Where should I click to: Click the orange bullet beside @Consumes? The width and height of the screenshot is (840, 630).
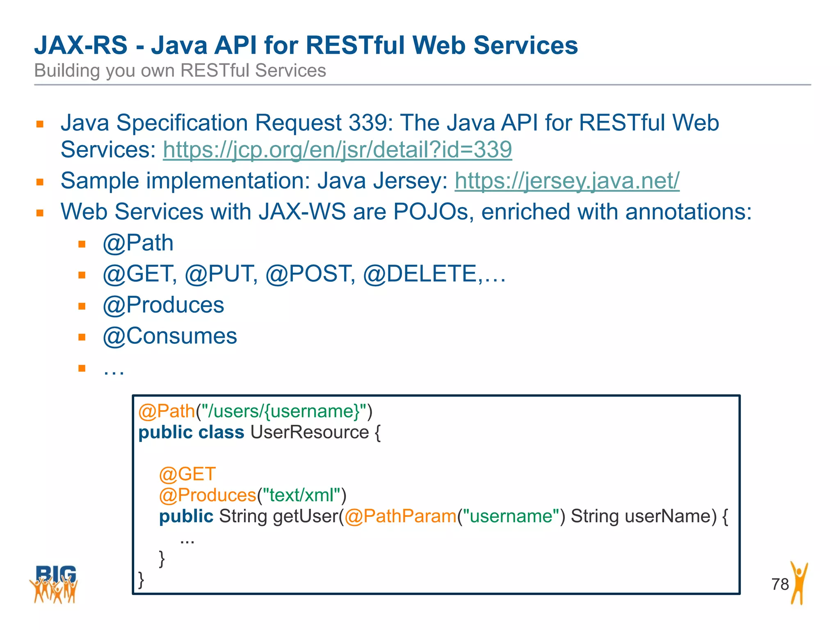coord(82,337)
